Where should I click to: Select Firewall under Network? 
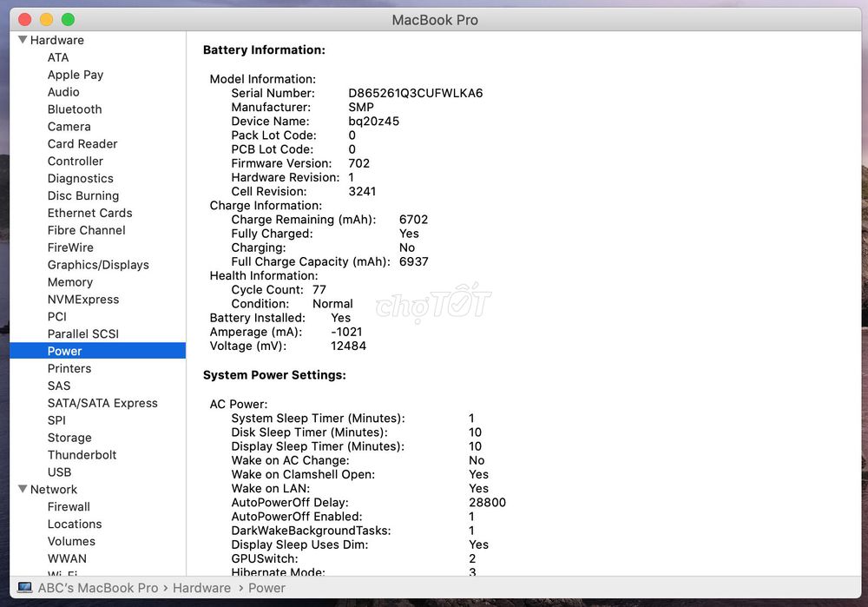(69, 506)
